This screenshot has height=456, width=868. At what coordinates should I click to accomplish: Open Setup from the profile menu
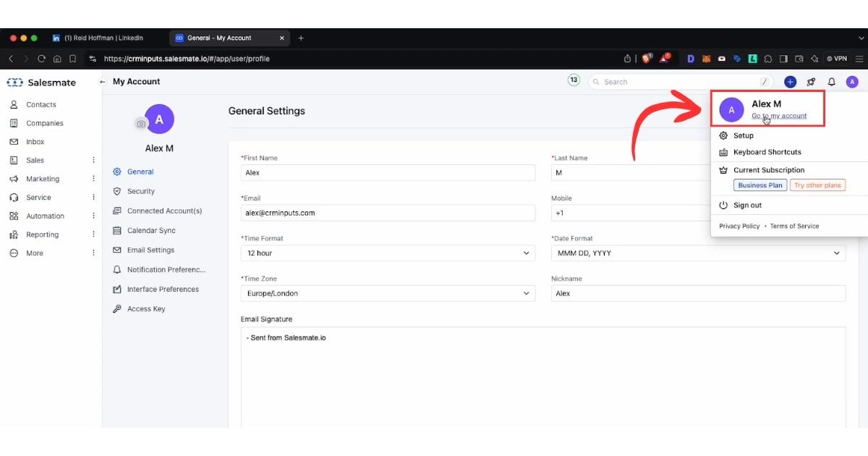pyautogui.click(x=743, y=135)
